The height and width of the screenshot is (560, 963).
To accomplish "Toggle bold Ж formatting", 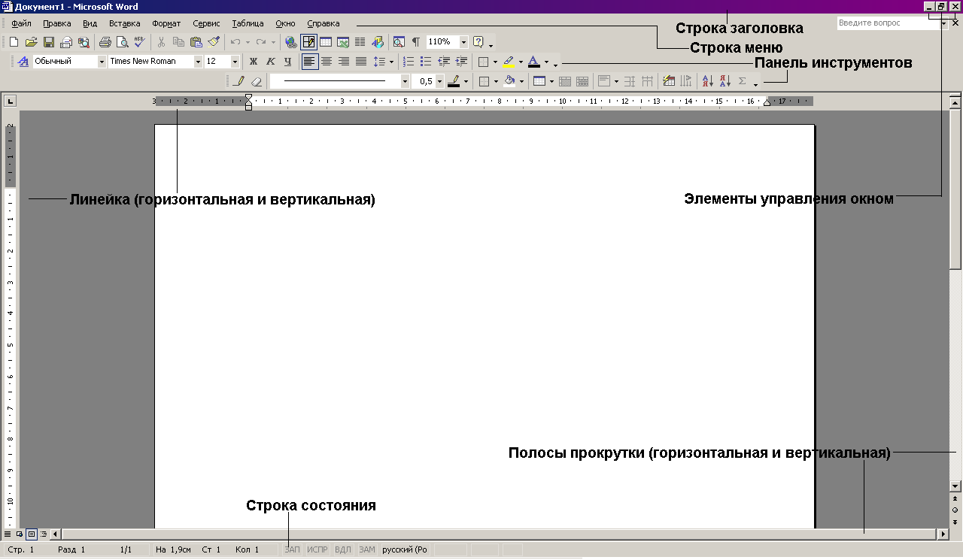I will 253,62.
